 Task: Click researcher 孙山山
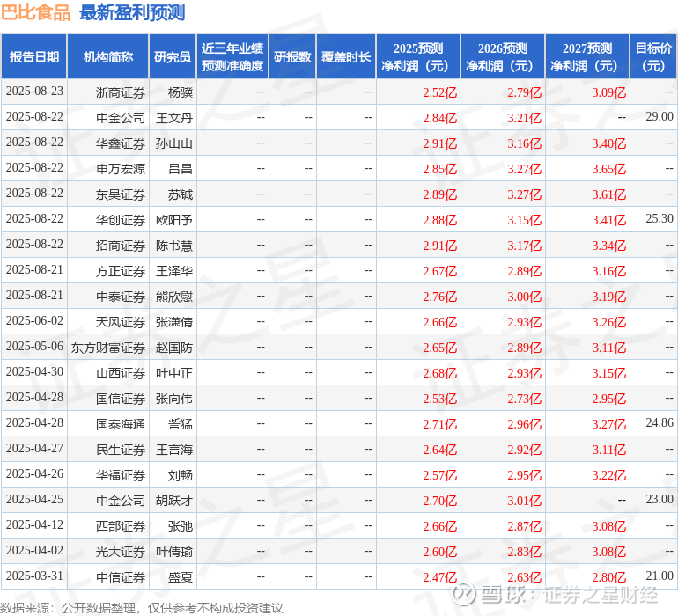click(174, 143)
